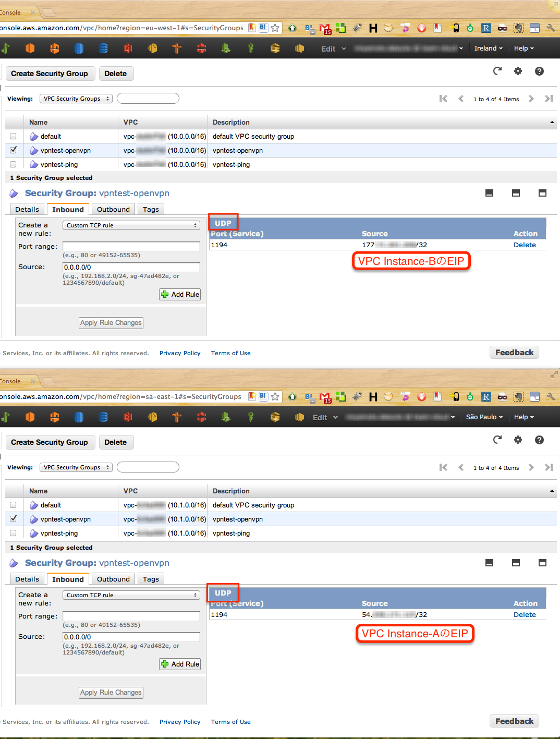This screenshot has width=560, height=739.
Task: Check the checkbox for the default security group
Action: [13, 136]
